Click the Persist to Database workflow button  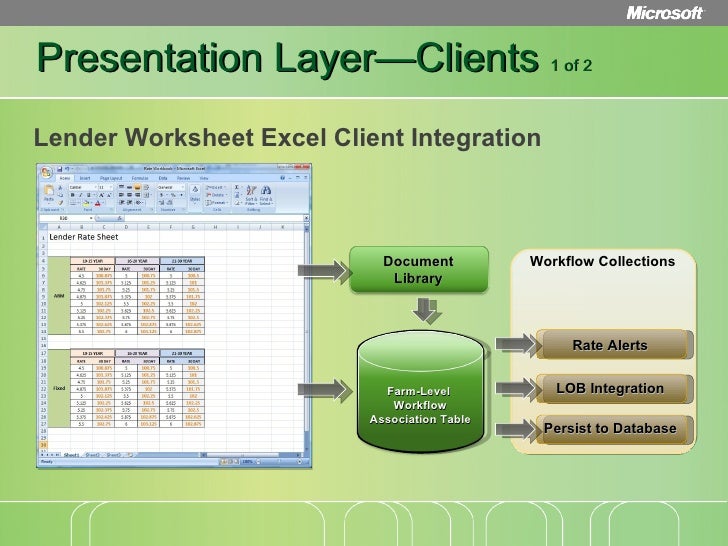click(613, 429)
